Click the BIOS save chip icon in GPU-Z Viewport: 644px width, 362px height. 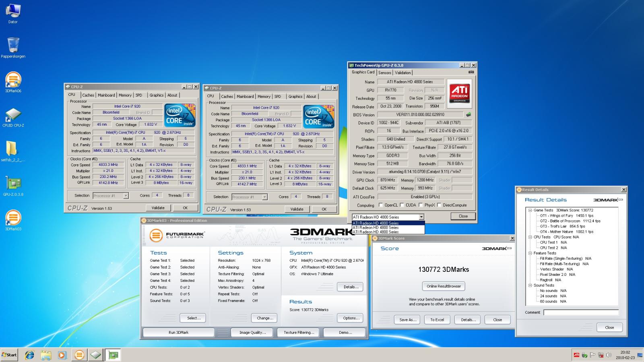pyautogui.click(x=468, y=114)
